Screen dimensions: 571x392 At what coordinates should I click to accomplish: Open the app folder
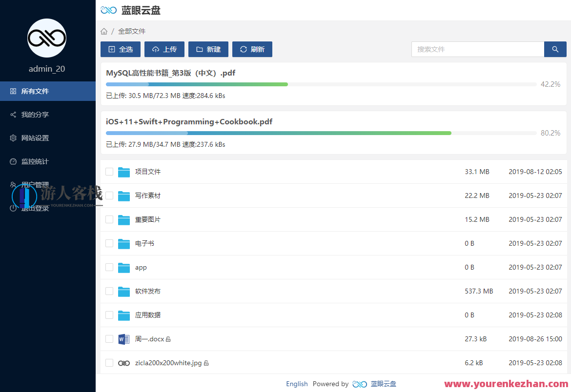click(141, 267)
